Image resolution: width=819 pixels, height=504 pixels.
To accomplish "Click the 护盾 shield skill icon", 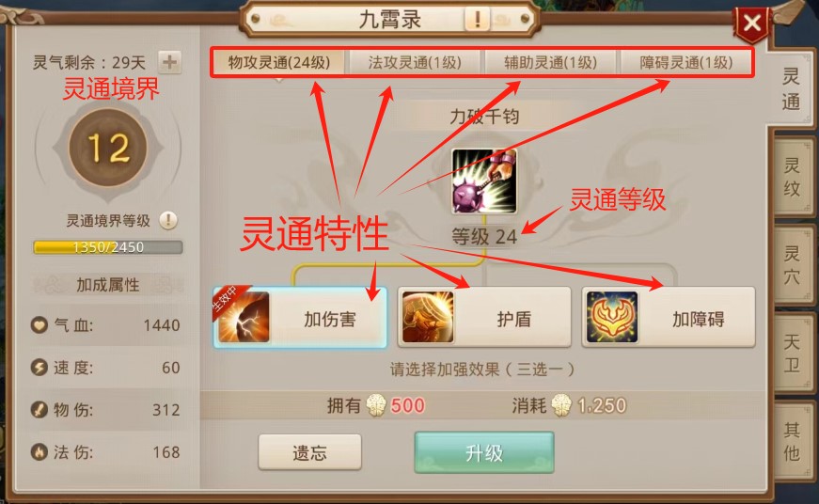I will tap(428, 317).
